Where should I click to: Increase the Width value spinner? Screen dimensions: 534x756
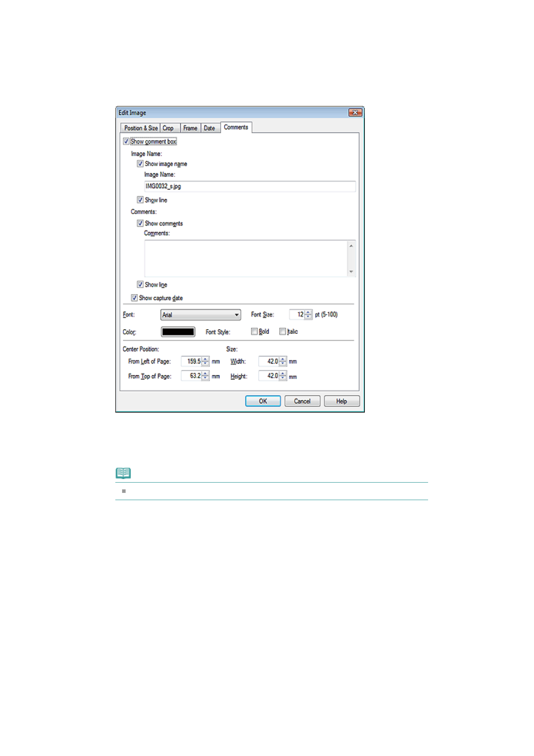click(283, 359)
